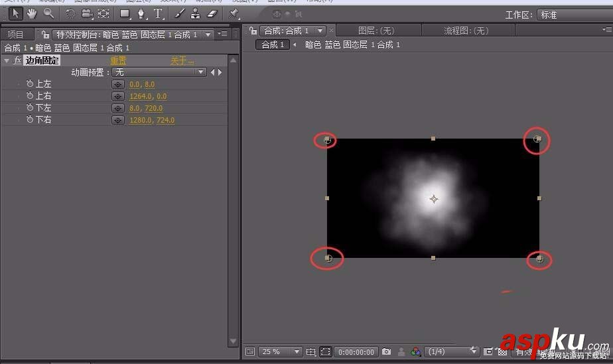Viewport: 613px width, 364px height.
Task: Click the 0:00:00:00 timecode display
Action: pyautogui.click(x=356, y=352)
